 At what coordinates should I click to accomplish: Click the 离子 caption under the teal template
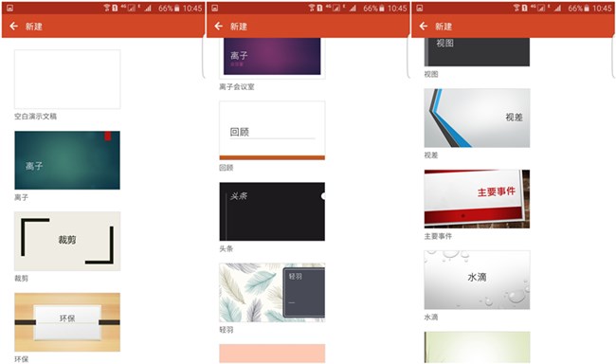21,197
